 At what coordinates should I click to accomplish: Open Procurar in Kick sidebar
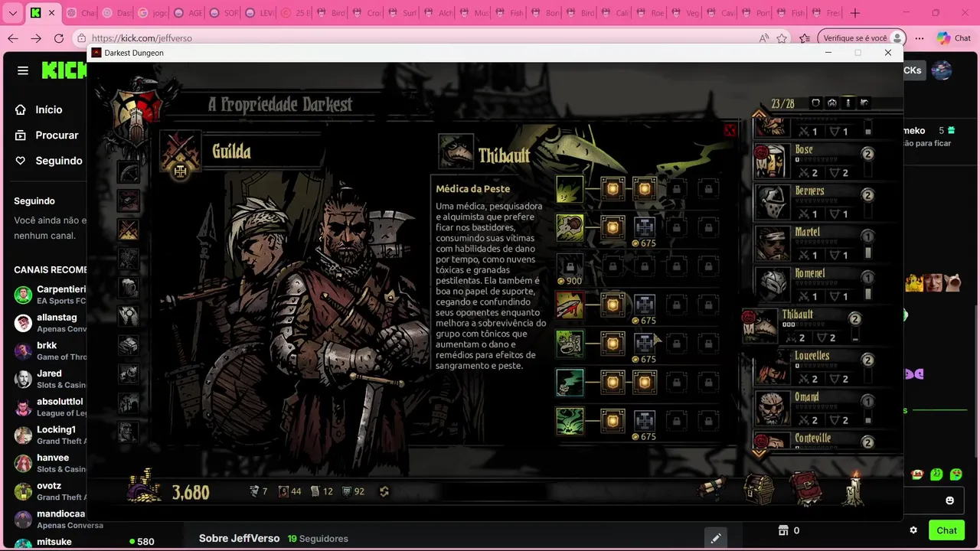click(x=57, y=135)
